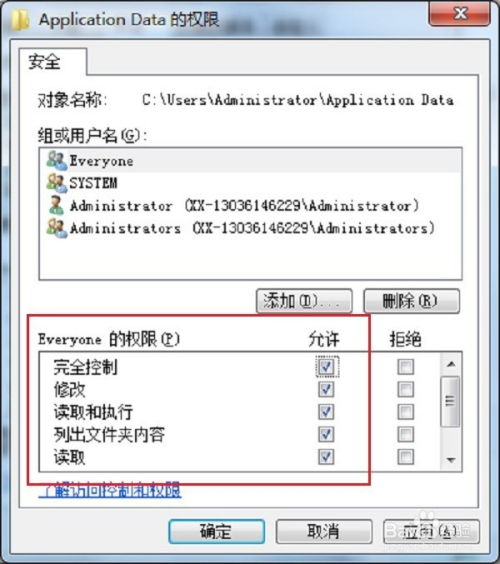The height and width of the screenshot is (564, 500).
Task: Click the 删除(R) Remove button
Action: pyautogui.click(x=412, y=301)
